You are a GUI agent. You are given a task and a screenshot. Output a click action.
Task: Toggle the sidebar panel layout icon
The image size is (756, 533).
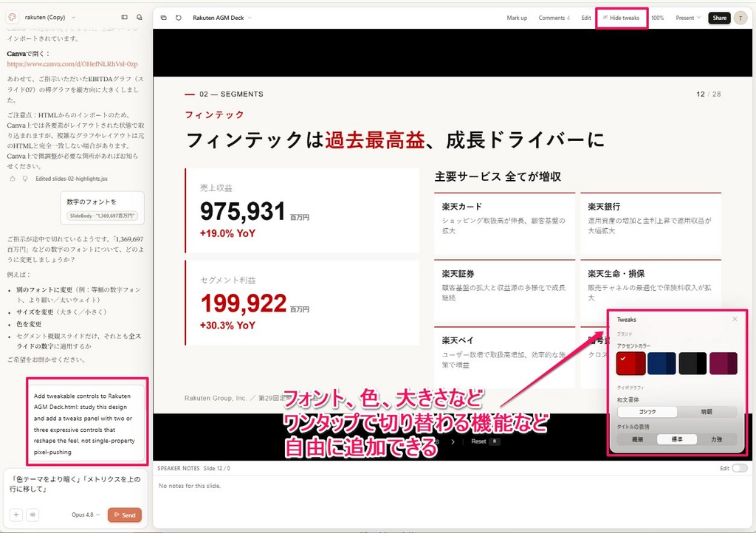pyautogui.click(x=124, y=18)
